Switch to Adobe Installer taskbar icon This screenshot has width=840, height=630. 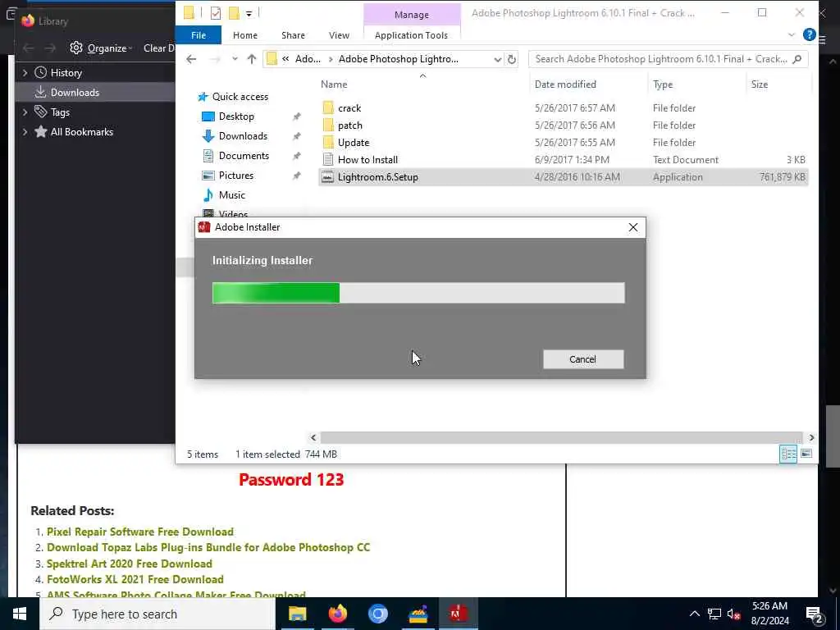coord(458,614)
